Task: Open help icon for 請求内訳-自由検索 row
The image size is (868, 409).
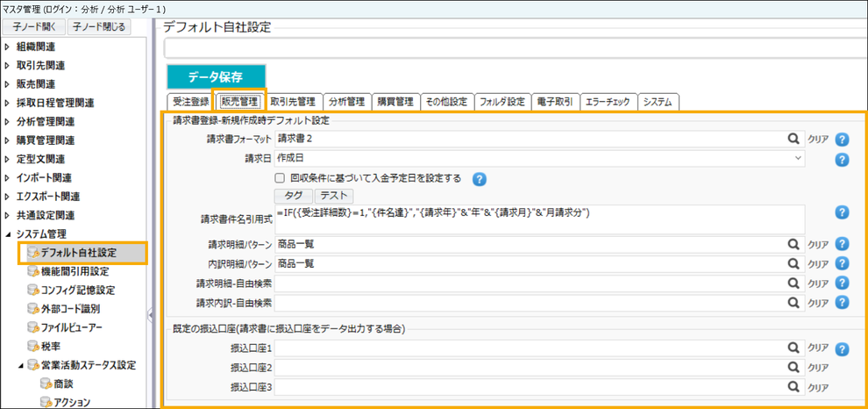Action: [x=842, y=302]
